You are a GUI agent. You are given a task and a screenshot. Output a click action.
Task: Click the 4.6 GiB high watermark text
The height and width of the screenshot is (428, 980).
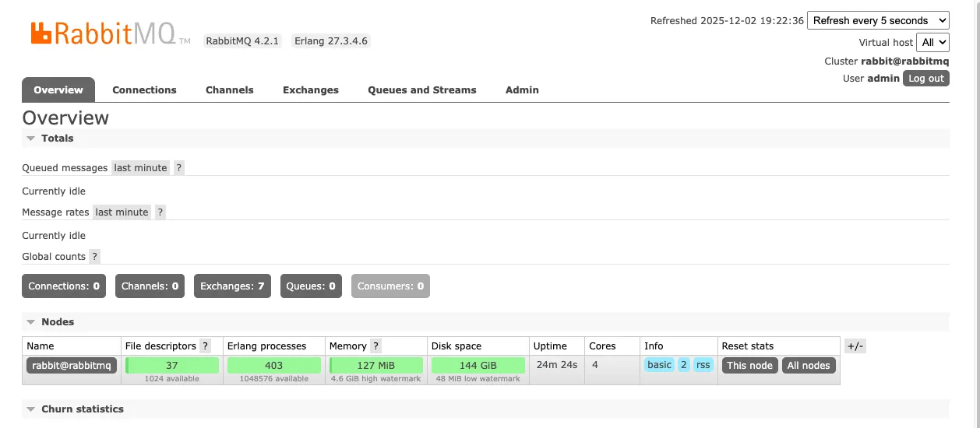point(376,379)
